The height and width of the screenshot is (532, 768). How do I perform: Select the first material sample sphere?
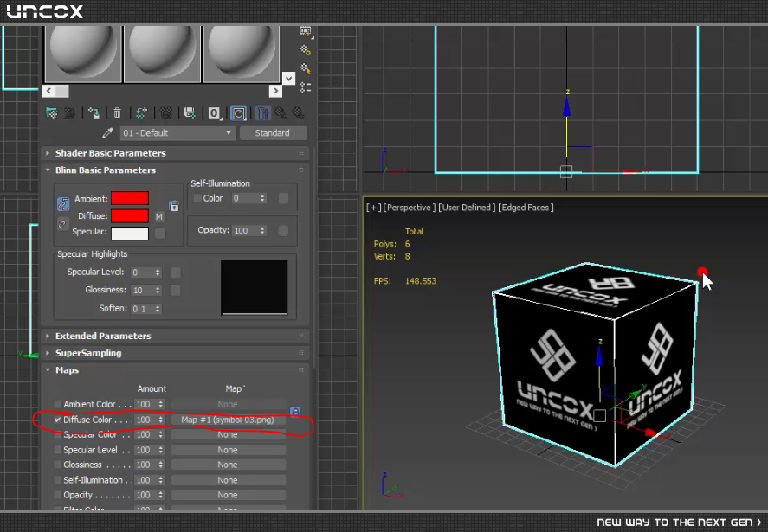(83, 54)
